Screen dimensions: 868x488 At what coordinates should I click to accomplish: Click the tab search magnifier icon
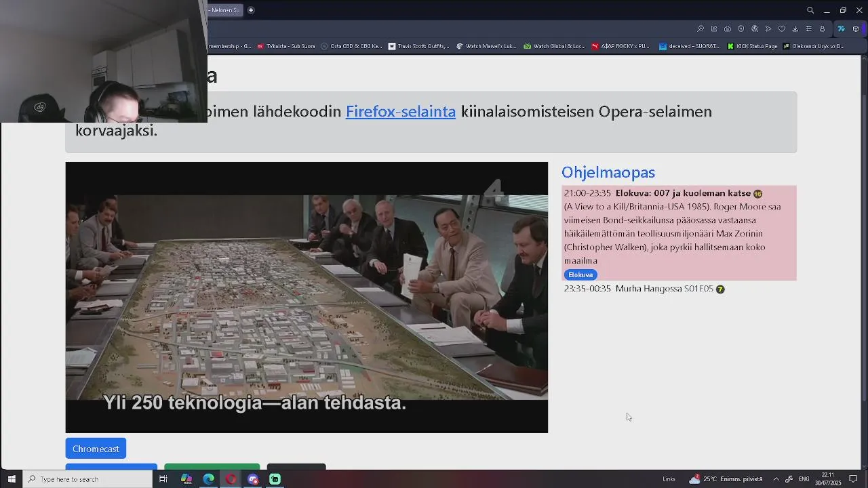point(810,10)
